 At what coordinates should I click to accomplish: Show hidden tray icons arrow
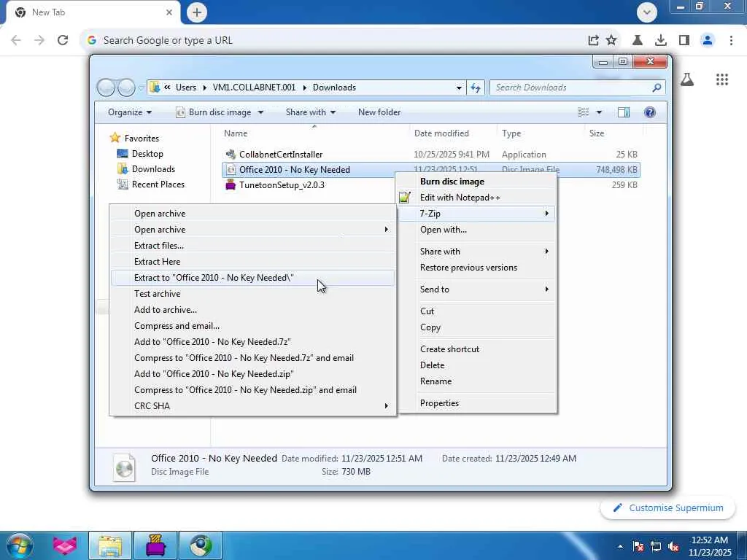coord(620,547)
